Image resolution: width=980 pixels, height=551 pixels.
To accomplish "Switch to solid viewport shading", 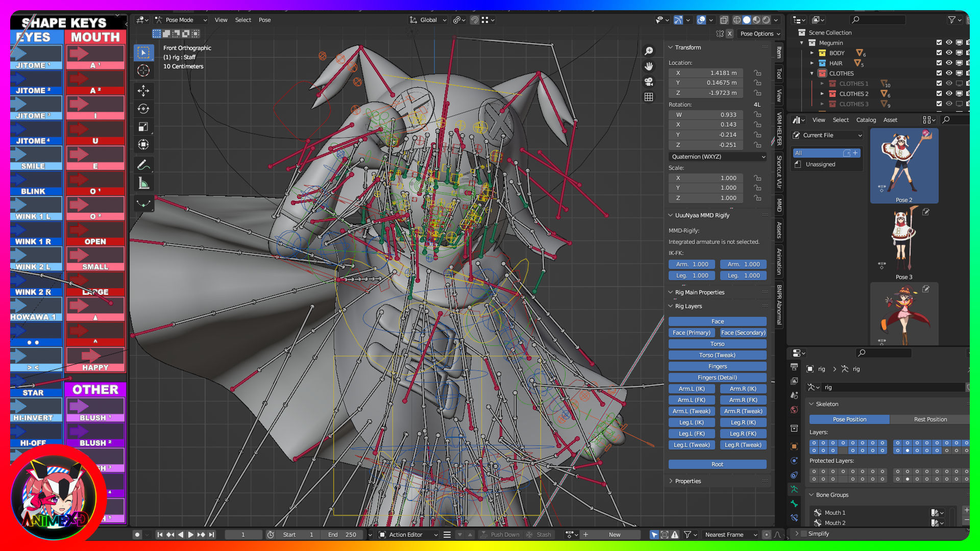I will [747, 20].
